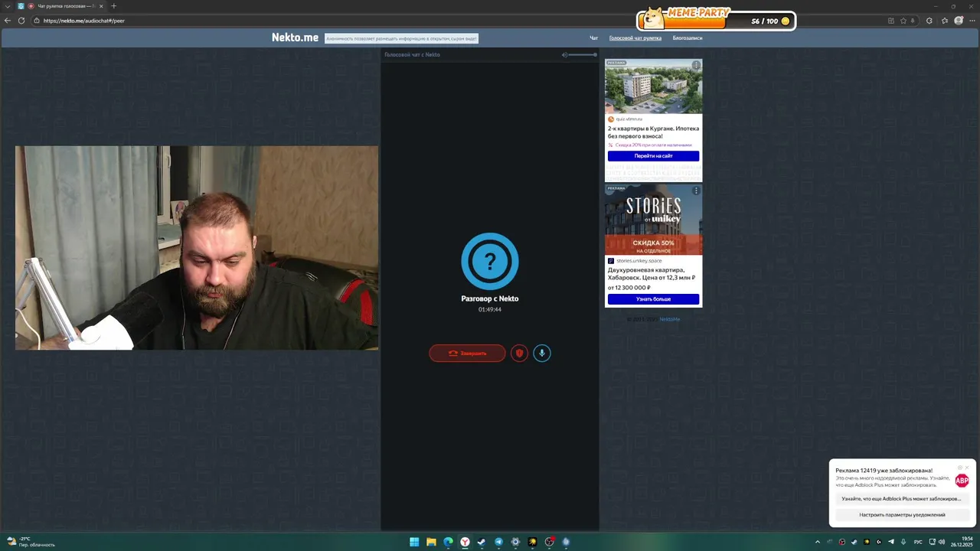Click the webcam video overlay
The width and height of the screenshot is (980, 551).
pos(197,248)
